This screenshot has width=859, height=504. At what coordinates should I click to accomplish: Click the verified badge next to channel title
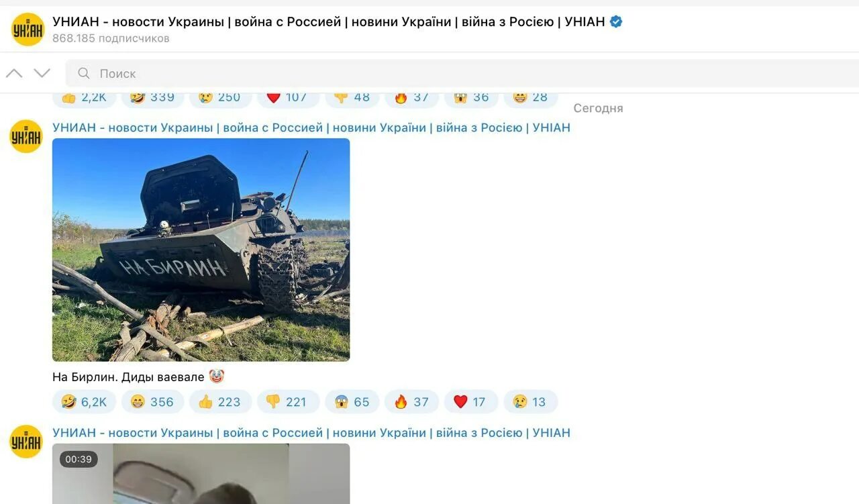pyautogui.click(x=616, y=21)
